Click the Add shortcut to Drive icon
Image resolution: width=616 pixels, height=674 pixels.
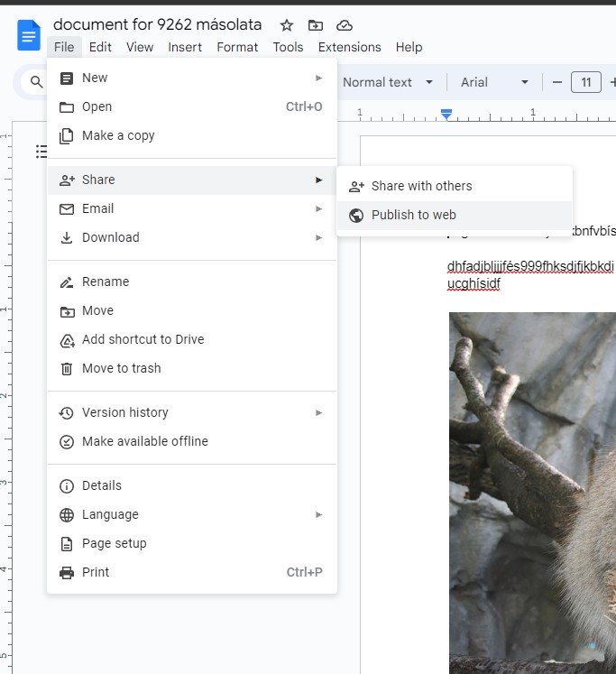click(67, 340)
